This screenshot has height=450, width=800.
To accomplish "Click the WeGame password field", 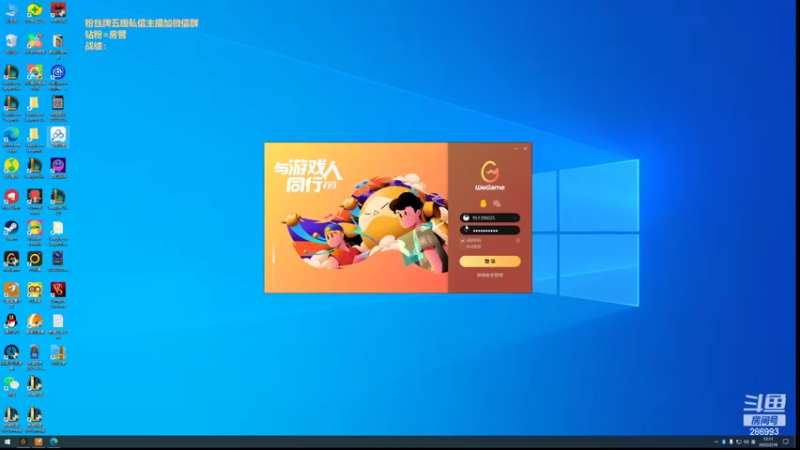I will click(x=490, y=231).
